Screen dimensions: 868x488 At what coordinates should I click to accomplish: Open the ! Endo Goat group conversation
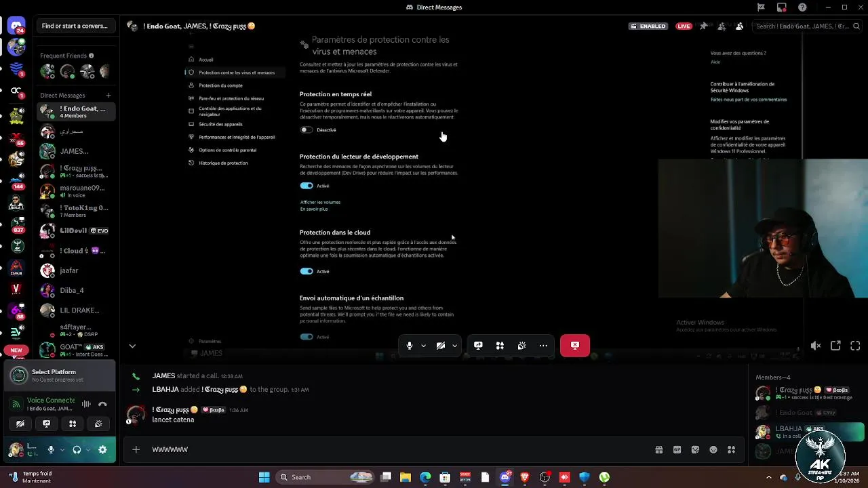(x=76, y=112)
